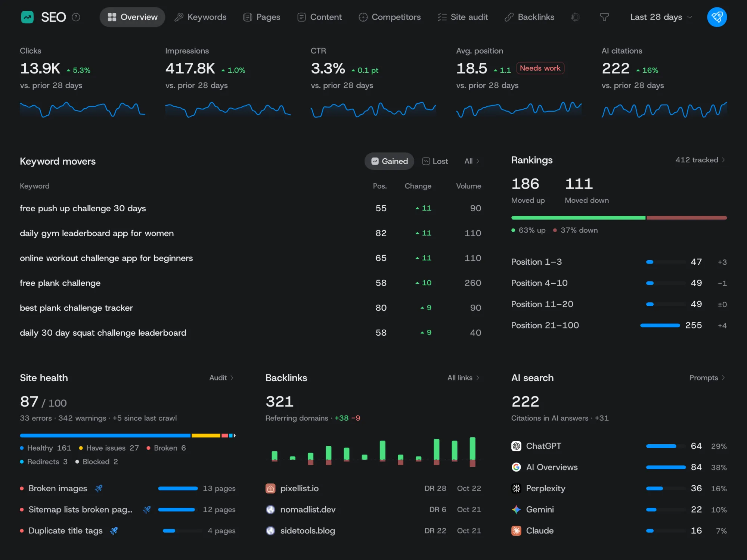Open All links in Backlinks
The width and height of the screenshot is (747, 560).
[464, 378]
